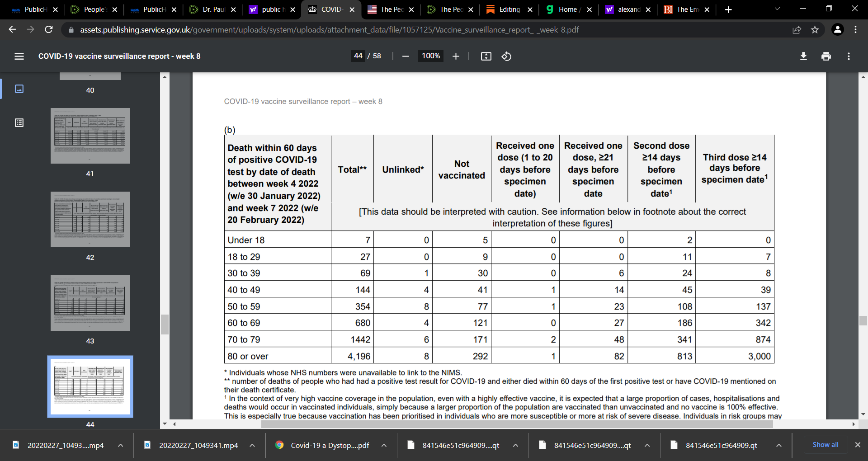Open PDF viewer more actions menu
The height and width of the screenshot is (461, 868).
pyautogui.click(x=849, y=56)
